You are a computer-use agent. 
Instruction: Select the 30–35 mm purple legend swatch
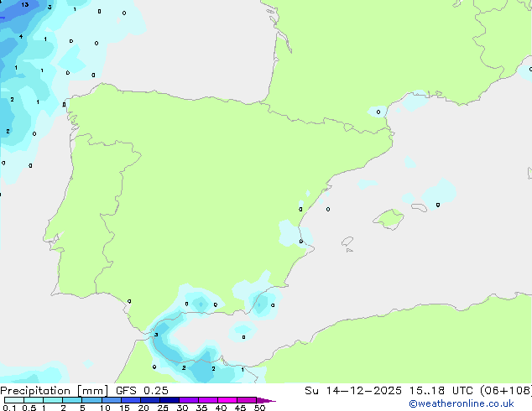click(189, 400)
